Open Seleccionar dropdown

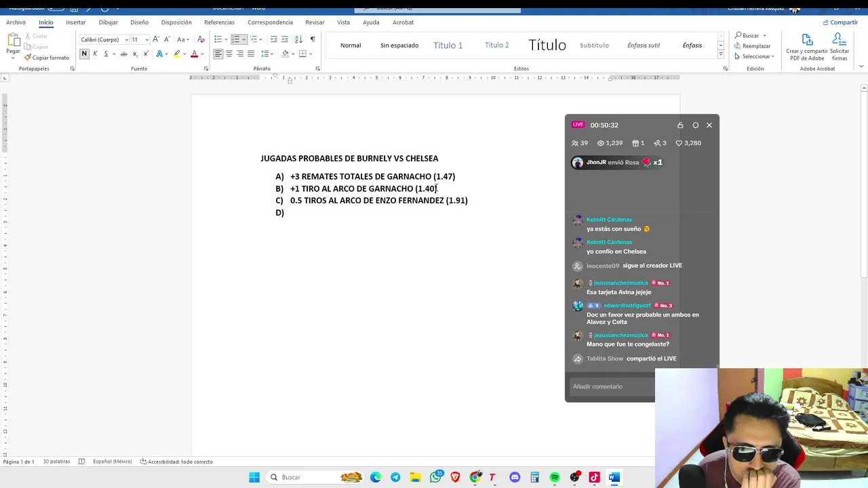(x=756, y=56)
